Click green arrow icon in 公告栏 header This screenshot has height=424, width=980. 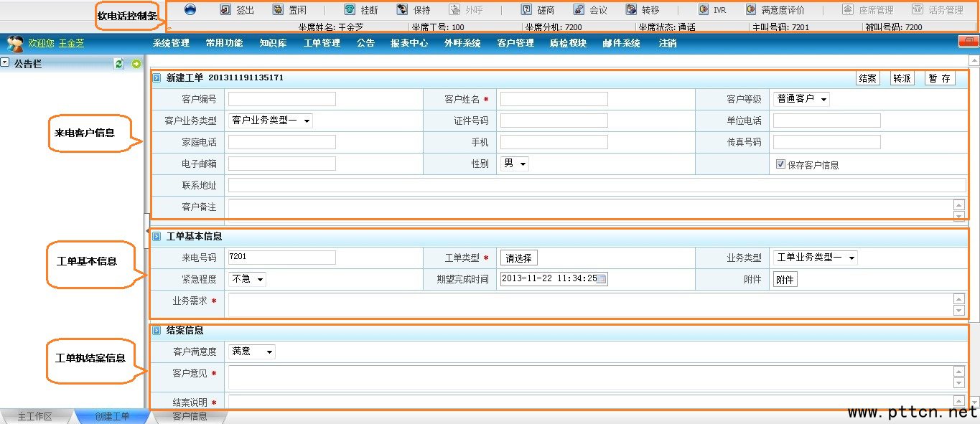point(136,64)
